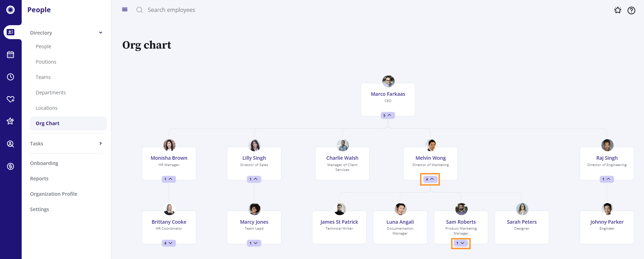This screenshot has height=259, width=644.
Task: Open the Departments menu item
Action: click(x=51, y=93)
